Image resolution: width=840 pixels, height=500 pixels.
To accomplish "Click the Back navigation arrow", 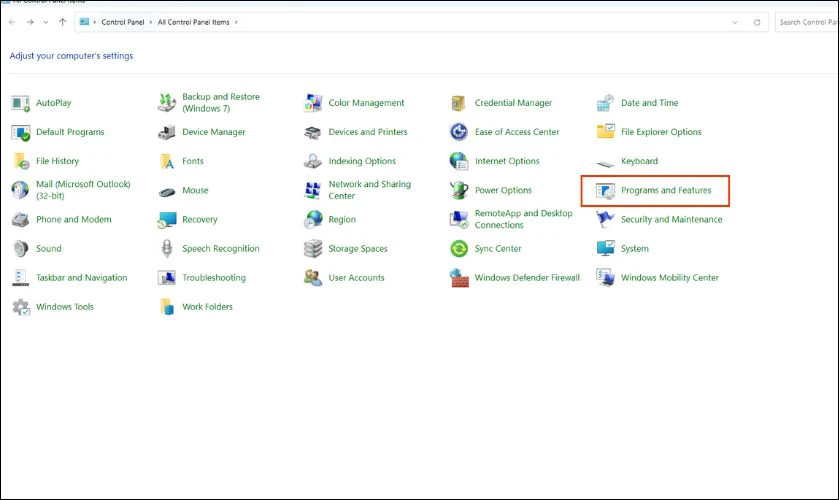I will pyautogui.click(x=11, y=22).
